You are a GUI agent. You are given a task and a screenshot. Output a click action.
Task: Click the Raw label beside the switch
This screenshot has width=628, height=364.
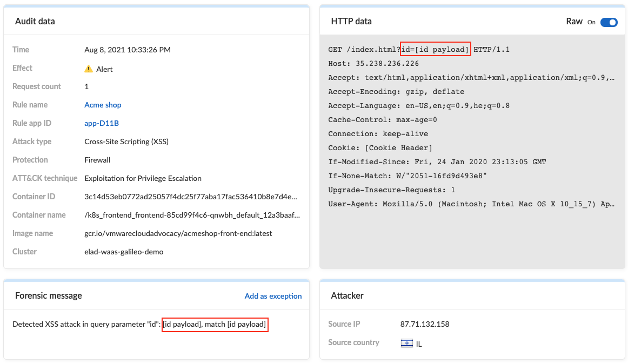574,22
